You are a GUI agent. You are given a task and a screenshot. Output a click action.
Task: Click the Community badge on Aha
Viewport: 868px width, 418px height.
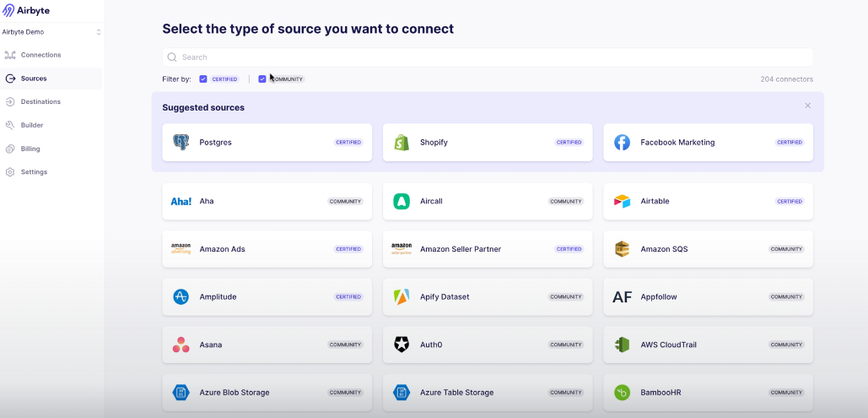[346, 201]
